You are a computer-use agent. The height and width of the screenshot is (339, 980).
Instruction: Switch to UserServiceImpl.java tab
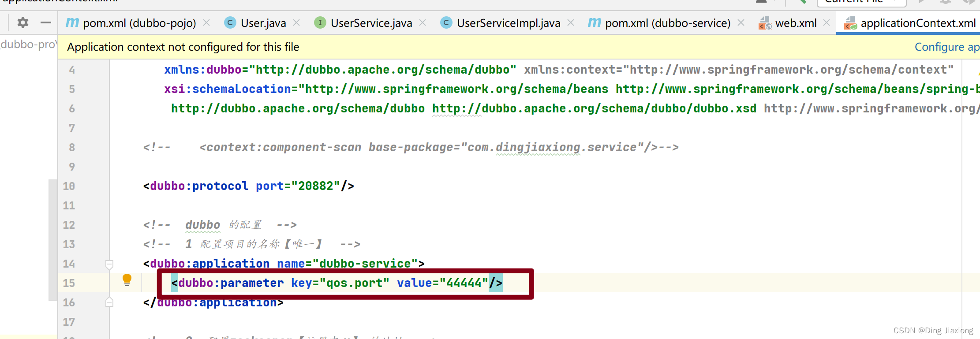509,23
